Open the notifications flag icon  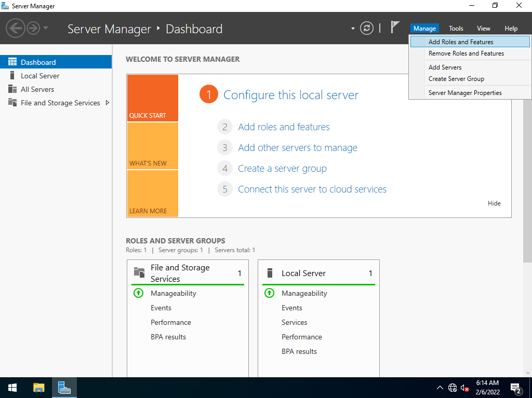coord(394,27)
